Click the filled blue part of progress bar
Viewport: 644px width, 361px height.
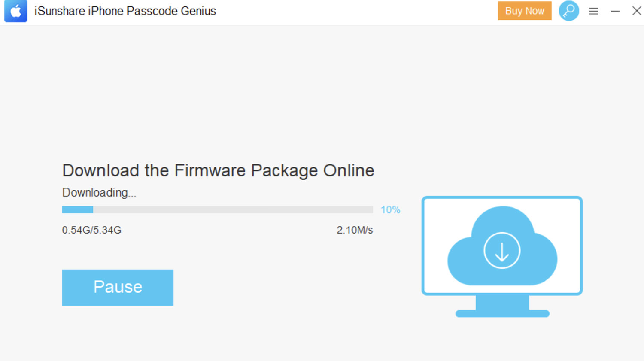click(78, 209)
